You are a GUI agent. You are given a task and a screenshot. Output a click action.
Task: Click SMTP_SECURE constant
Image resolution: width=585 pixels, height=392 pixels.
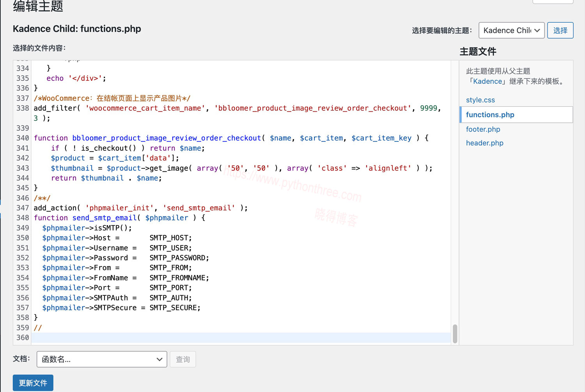[x=173, y=308]
